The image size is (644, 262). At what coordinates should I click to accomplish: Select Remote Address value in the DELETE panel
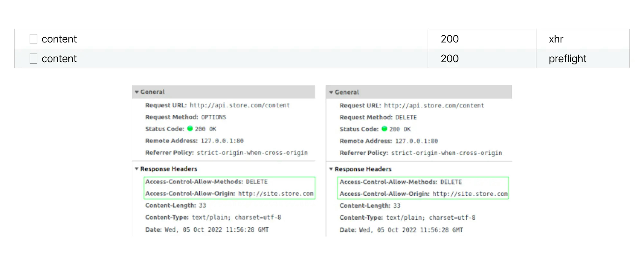click(416, 141)
